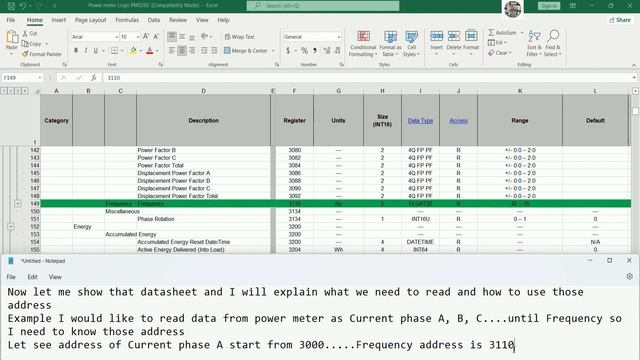Screen dimensions: 640x360
Task: Open Cell Styles gallery
Action: click(x=411, y=43)
